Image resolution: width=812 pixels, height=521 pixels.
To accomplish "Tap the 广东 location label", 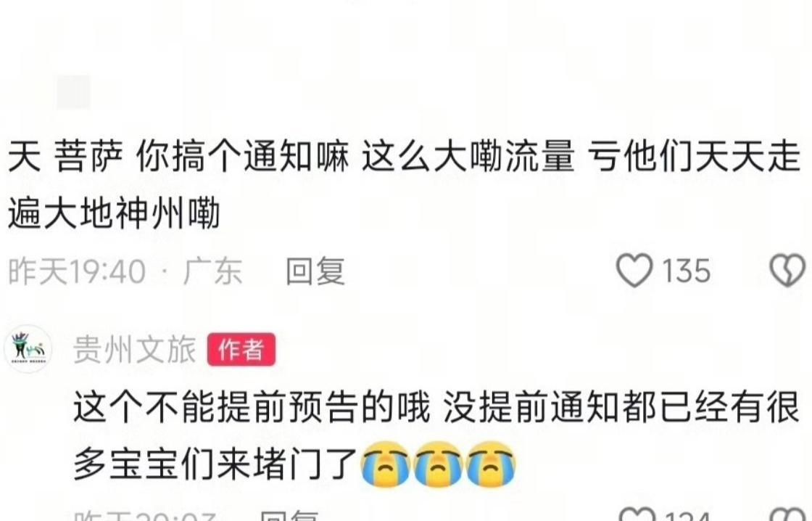I will [x=213, y=271].
